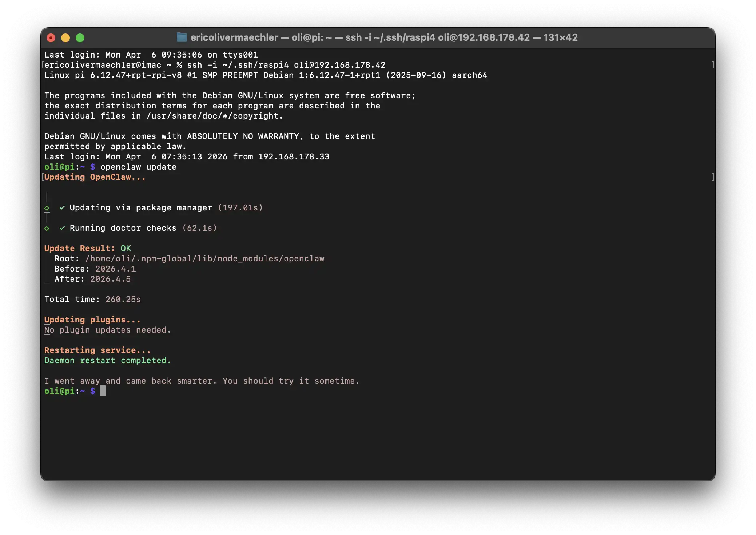Click the 'openclaw update' command text
This screenshot has width=756, height=535.
tap(138, 167)
